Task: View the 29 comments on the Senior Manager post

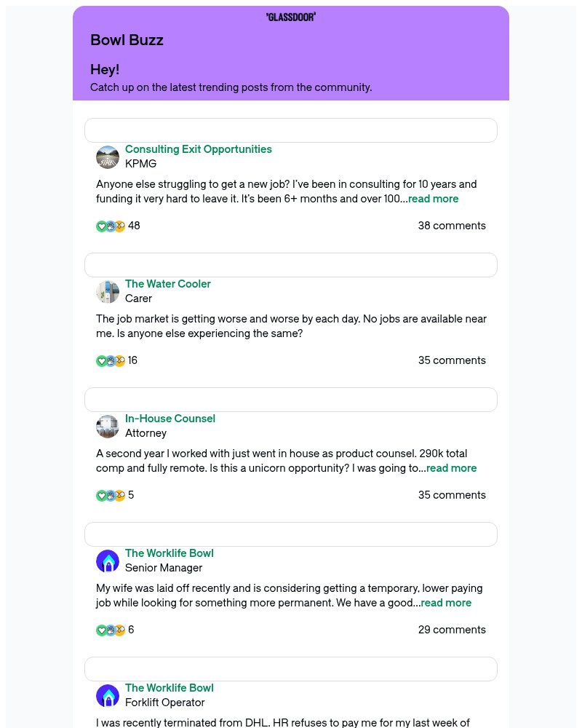Action: [452, 630]
